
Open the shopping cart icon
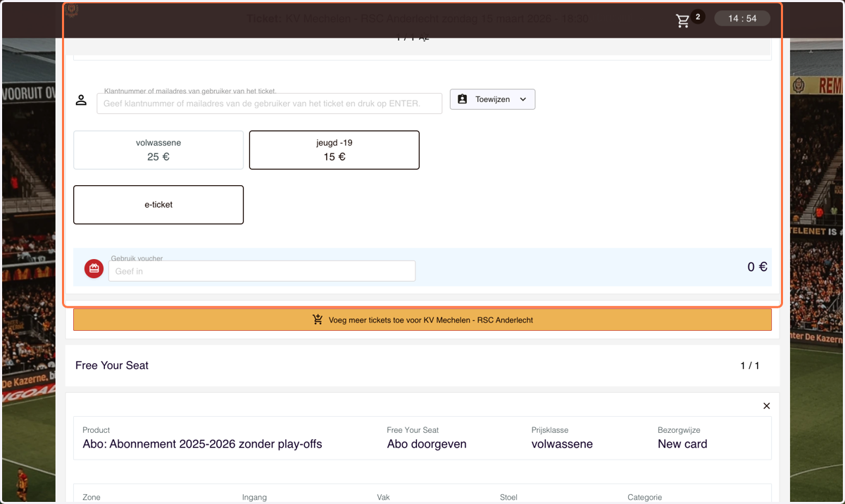[x=683, y=21]
